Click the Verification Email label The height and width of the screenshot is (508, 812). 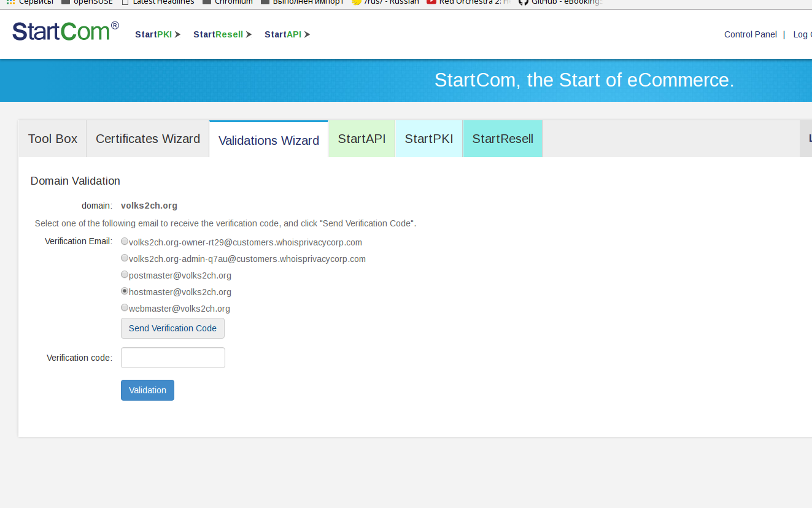click(79, 241)
